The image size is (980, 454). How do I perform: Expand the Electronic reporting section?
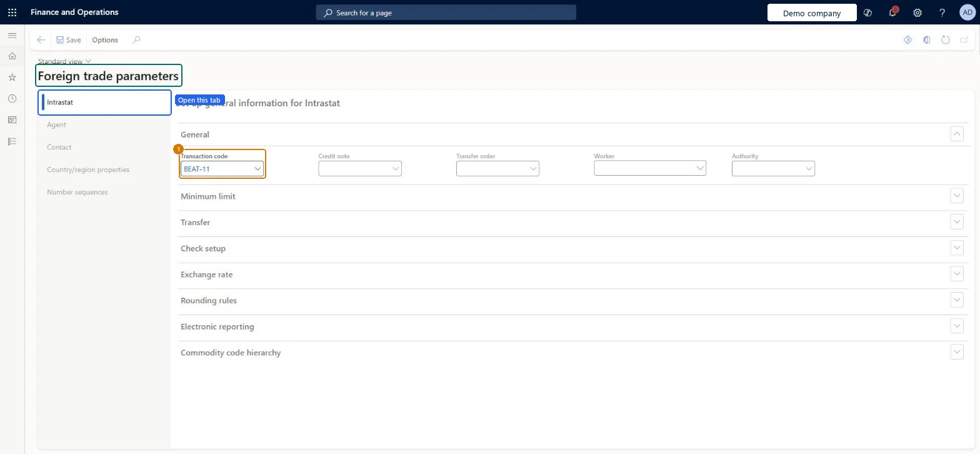[x=957, y=326]
